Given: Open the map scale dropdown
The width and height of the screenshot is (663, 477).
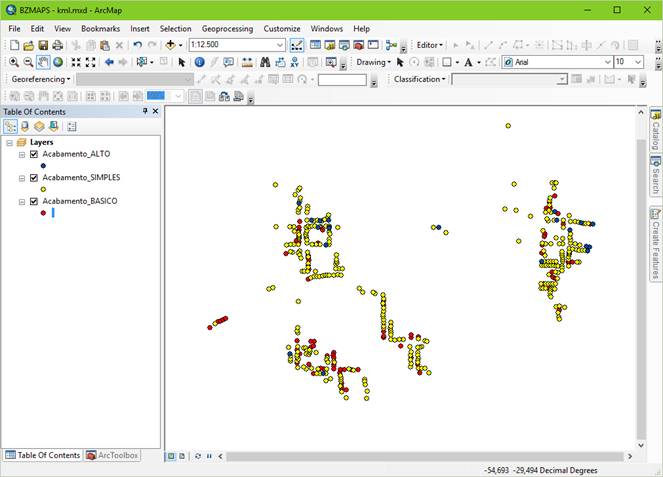Looking at the screenshot, I should pyautogui.click(x=280, y=45).
